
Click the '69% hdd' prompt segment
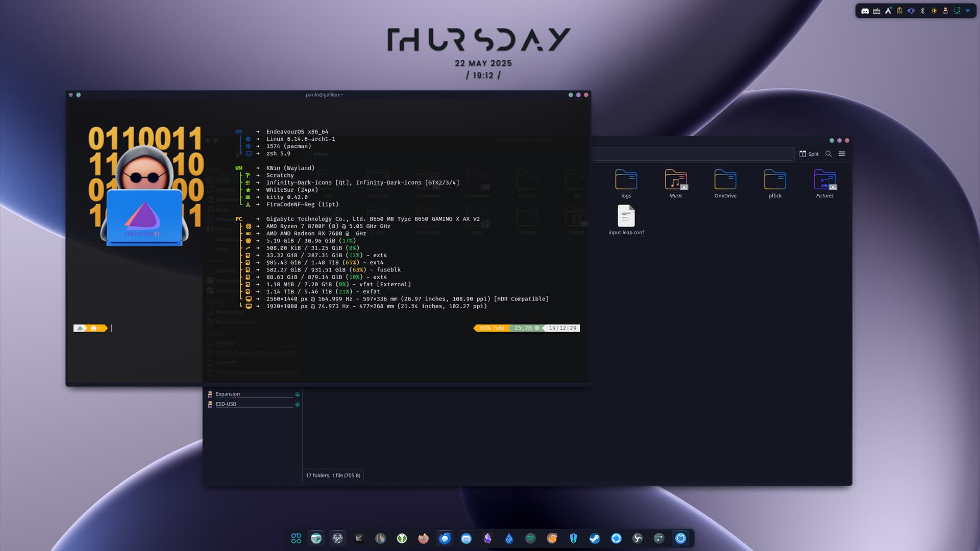coord(492,328)
